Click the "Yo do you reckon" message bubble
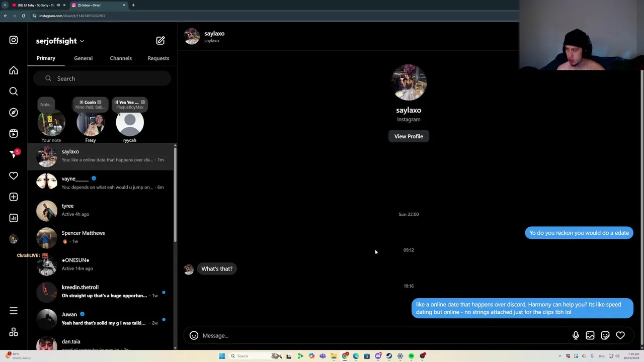644x362 pixels. (x=579, y=233)
